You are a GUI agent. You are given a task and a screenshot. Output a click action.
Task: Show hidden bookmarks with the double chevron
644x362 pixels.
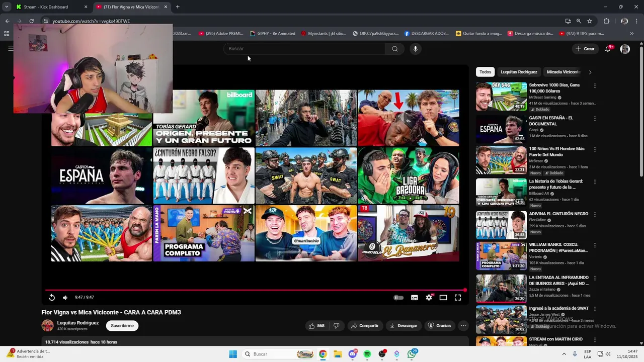click(631, 34)
